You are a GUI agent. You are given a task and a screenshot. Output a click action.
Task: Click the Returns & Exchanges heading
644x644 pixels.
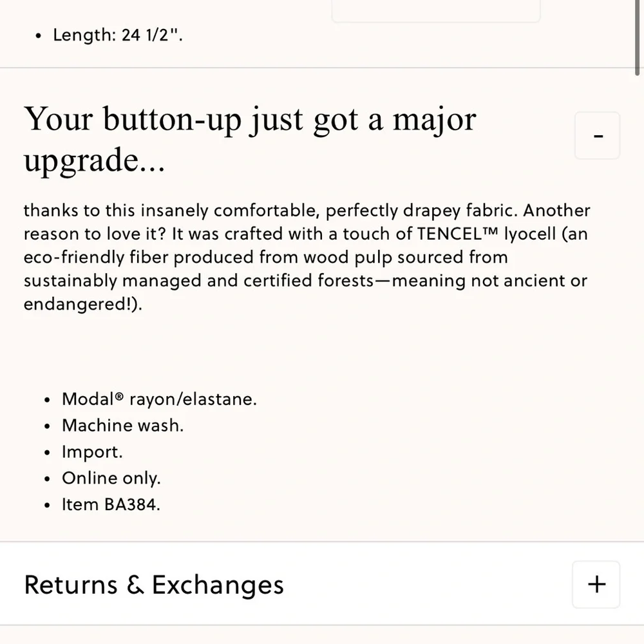(154, 585)
